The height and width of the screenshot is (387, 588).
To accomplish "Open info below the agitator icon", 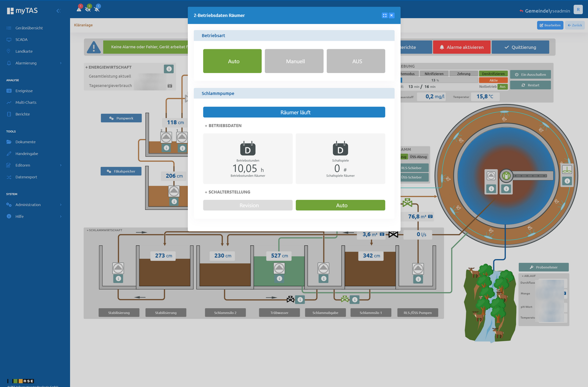I will [x=567, y=181].
